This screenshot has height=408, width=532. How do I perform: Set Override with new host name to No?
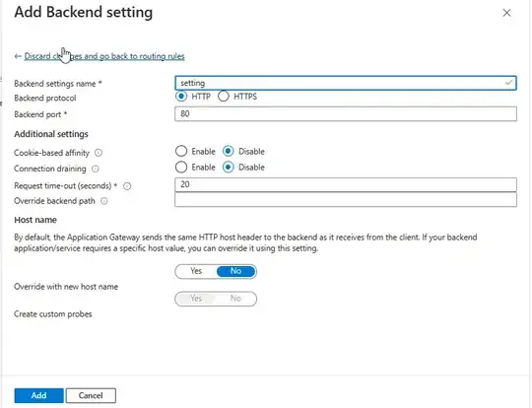[235, 271]
